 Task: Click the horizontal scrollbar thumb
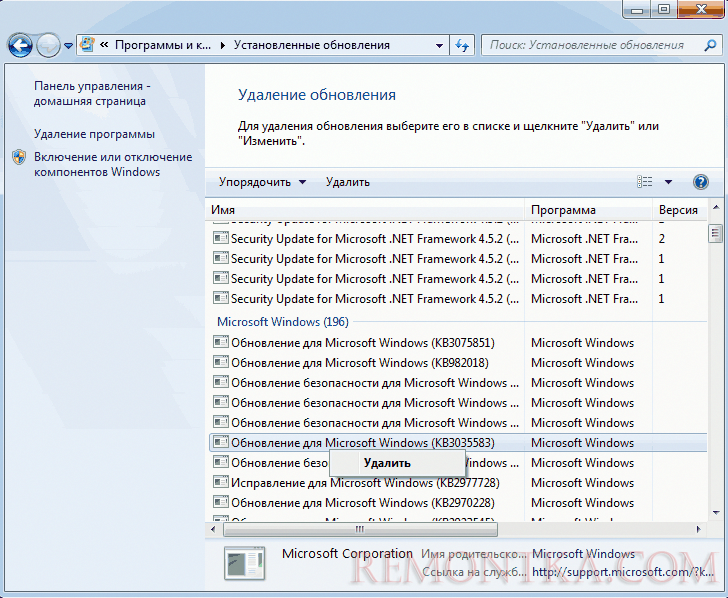coord(360,529)
